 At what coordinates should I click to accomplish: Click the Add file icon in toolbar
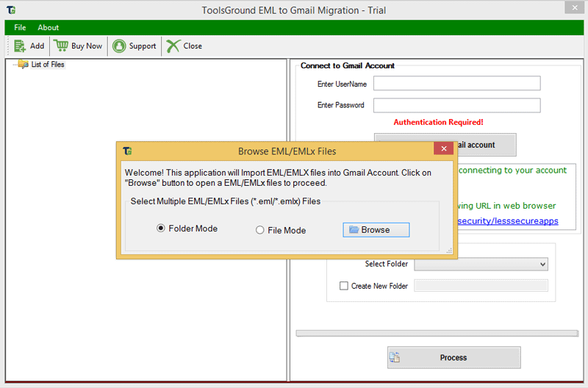20,46
